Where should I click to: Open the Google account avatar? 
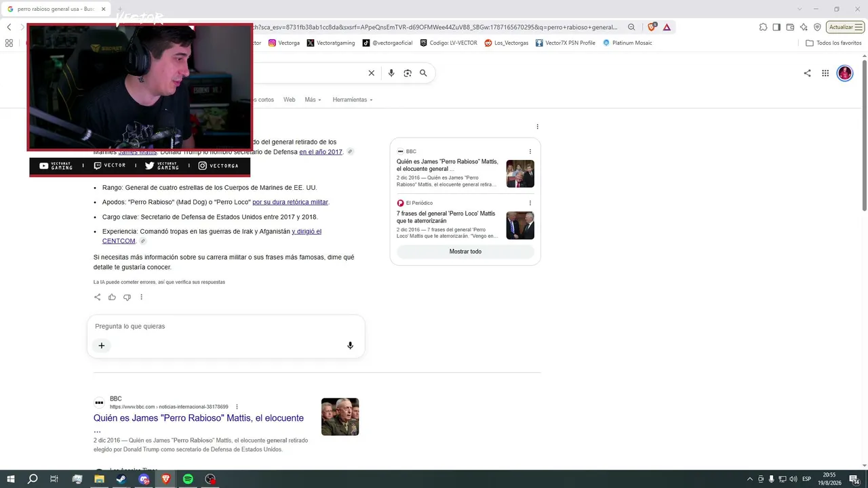[x=844, y=73]
